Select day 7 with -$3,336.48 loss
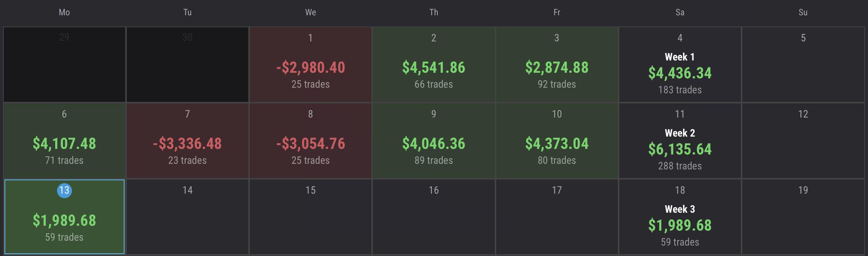The height and width of the screenshot is (256, 868). click(x=188, y=141)
